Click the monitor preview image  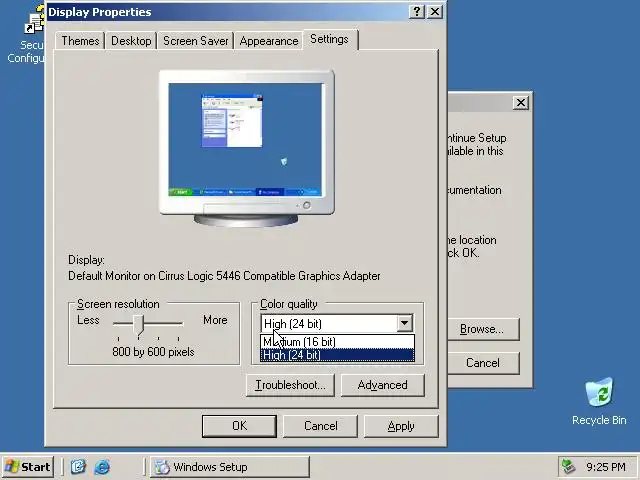[247, 148]
